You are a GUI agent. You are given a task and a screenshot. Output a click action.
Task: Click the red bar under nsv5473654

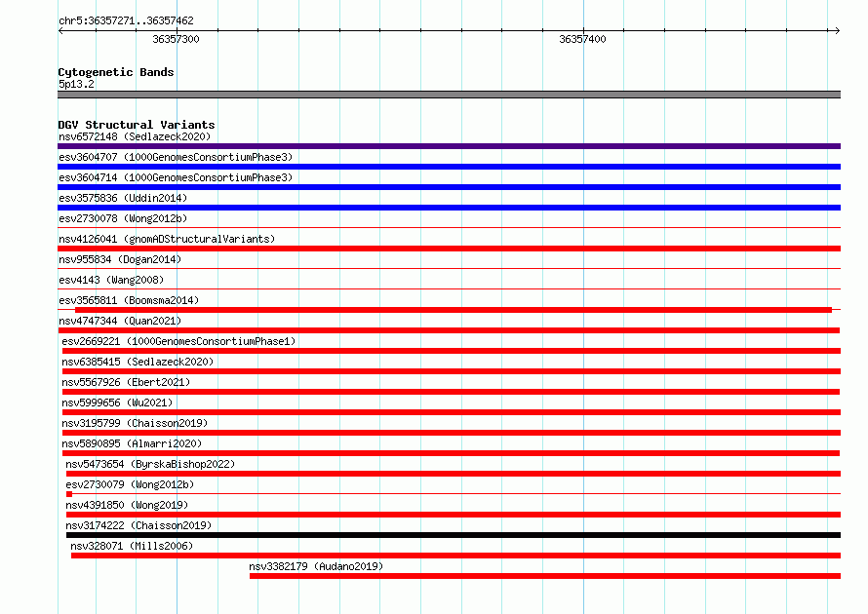[x=454, y=474]
